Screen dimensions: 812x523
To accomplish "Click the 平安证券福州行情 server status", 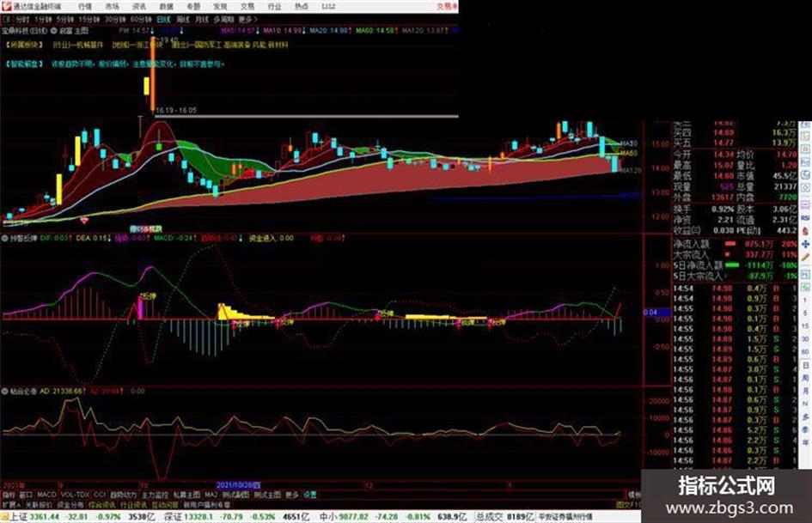I will pos(565,517).
